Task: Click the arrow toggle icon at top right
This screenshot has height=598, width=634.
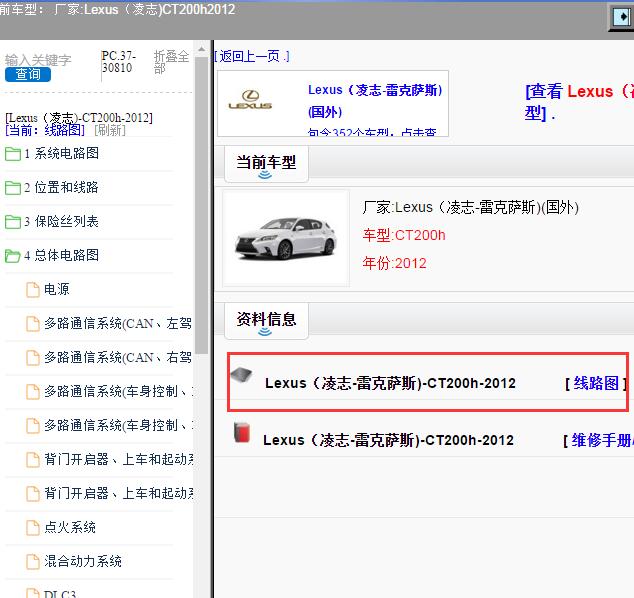Action: click(x=621, y=17)
